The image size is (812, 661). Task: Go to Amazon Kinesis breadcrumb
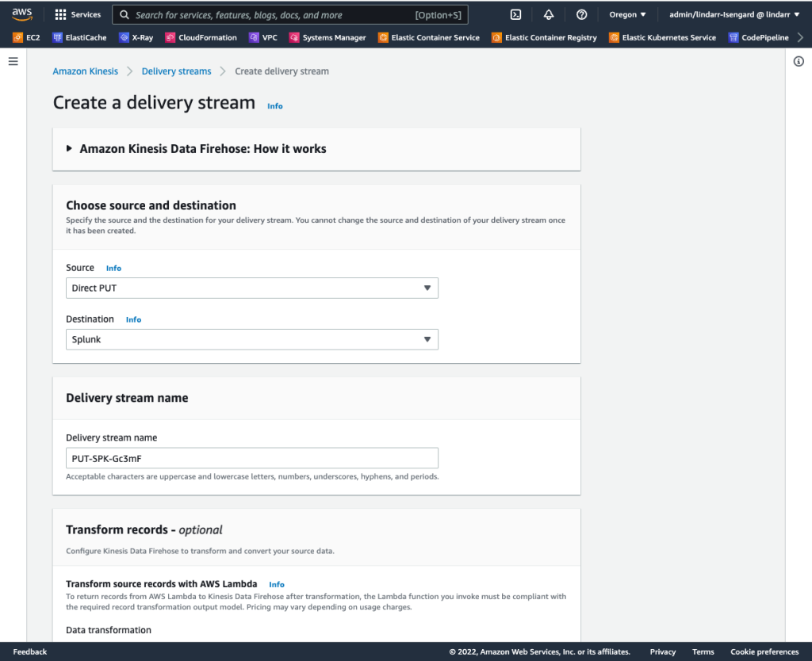[86, 71]
